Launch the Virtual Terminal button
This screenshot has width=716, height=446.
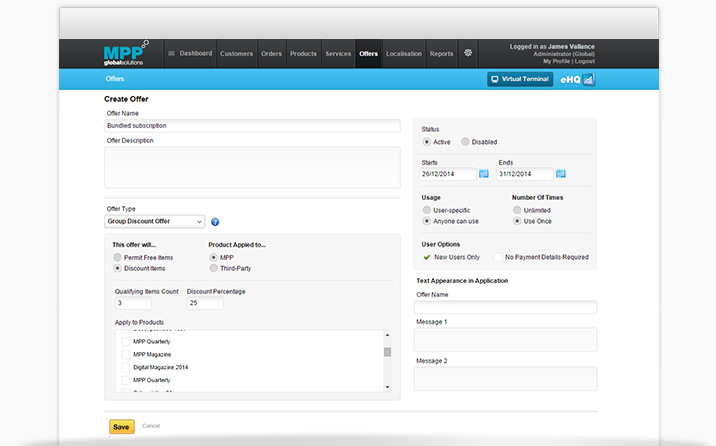pos(520,79)
